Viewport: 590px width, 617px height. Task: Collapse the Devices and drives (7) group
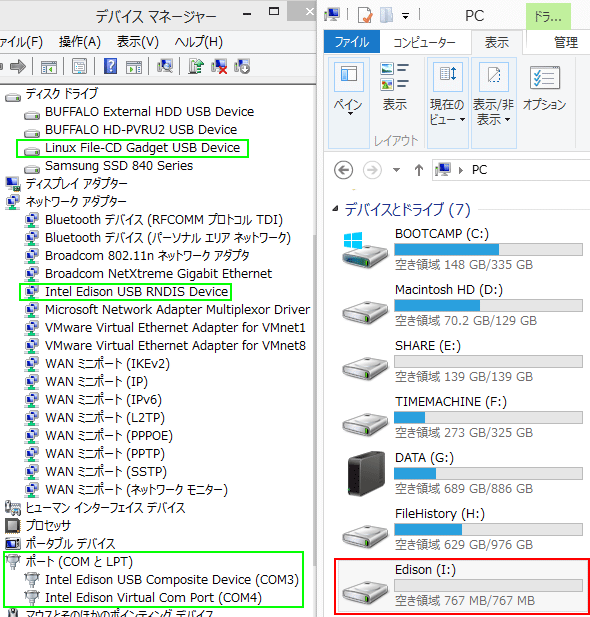(x=335, y=209)
